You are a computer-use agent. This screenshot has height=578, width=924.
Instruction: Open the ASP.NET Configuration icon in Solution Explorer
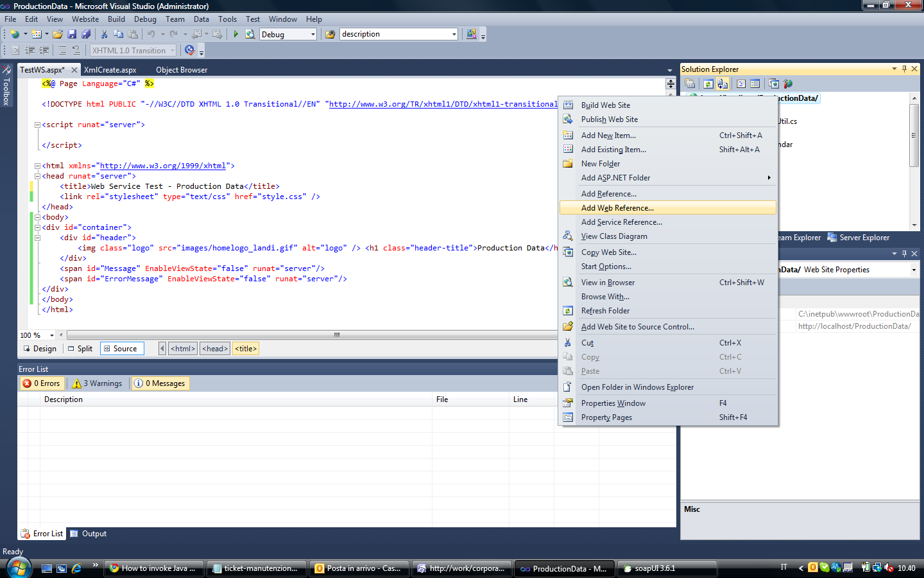click(788, 83)
